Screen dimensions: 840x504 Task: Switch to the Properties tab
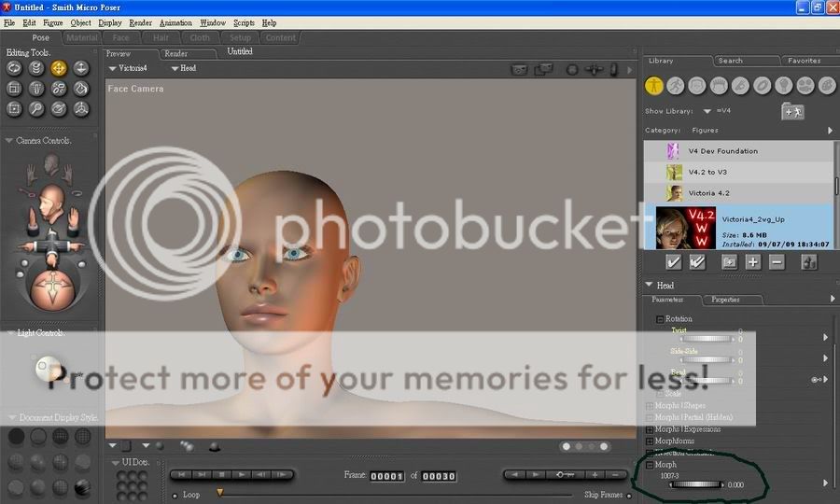tap(725, 300)
